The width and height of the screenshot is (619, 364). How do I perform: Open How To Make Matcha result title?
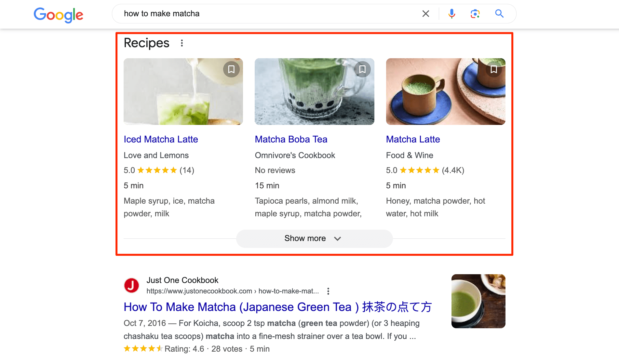click(x=278, y=307)
